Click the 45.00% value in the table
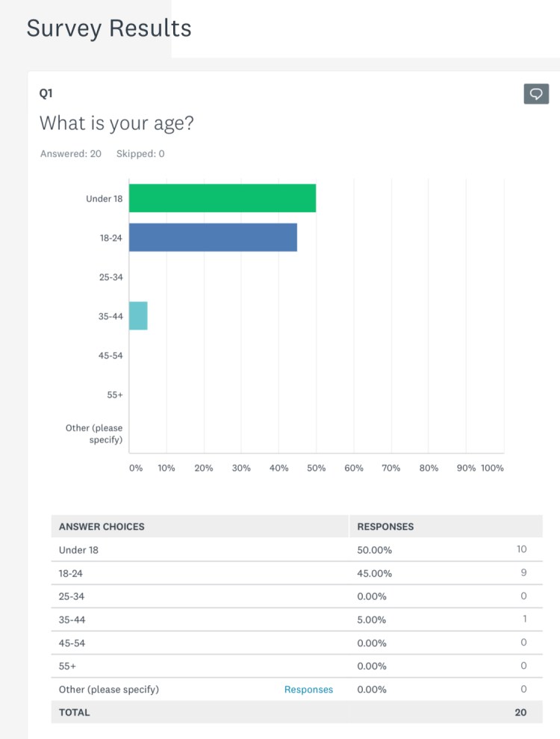560x739 pixels. pos(375,573)
